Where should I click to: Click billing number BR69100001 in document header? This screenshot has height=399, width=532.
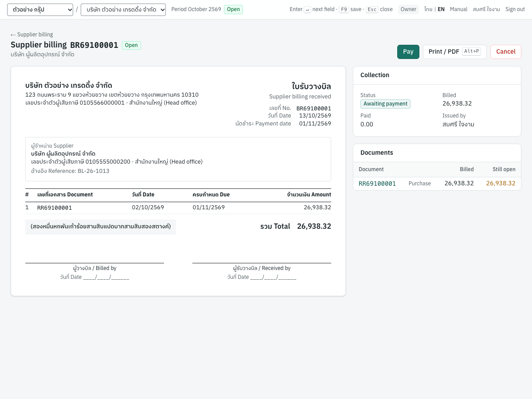[x=314, y=108]
